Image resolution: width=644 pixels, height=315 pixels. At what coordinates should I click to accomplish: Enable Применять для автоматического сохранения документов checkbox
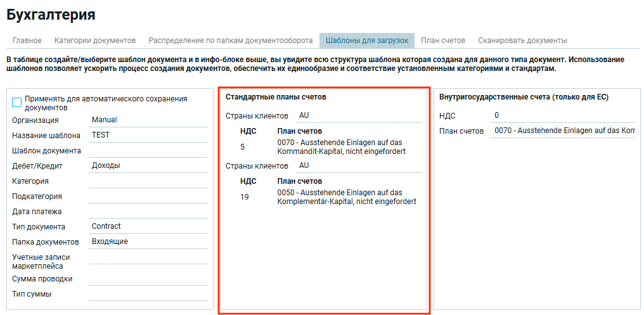tap(17, 102)
